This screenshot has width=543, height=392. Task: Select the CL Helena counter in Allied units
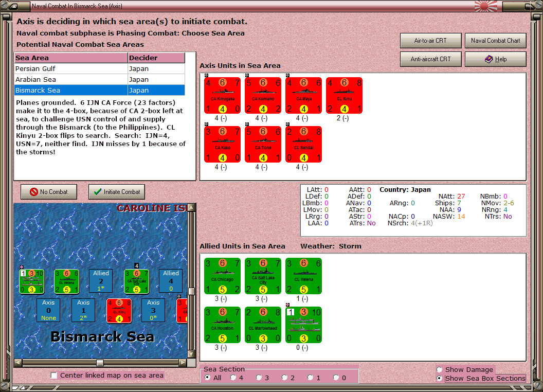(x=303, y=276)
